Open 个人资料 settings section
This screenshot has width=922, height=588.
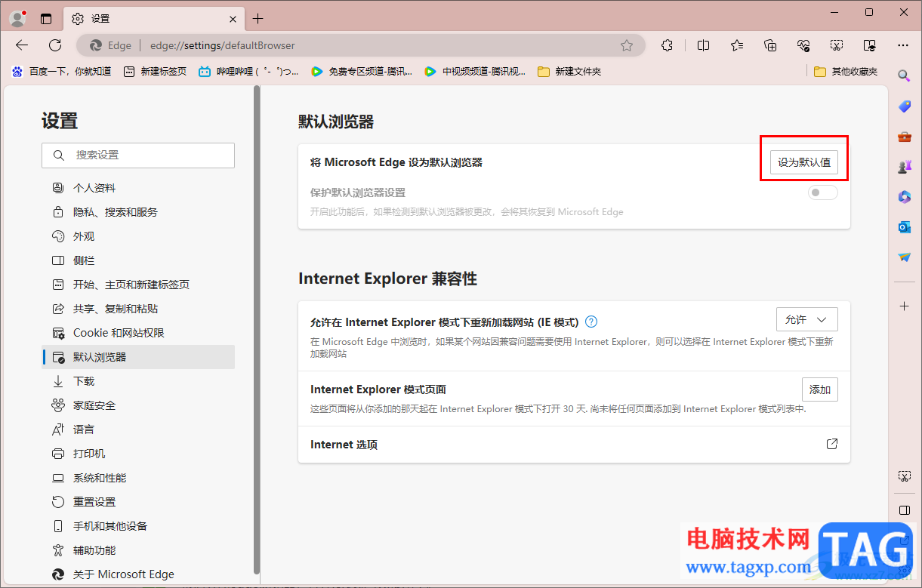click(138, 188)
